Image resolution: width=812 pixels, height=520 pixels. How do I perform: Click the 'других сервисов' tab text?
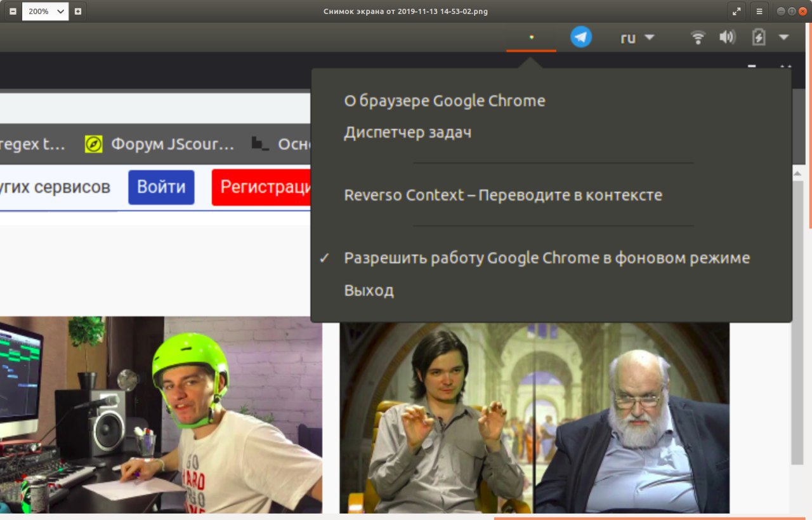pyautogui.click(x=55, y=187)
